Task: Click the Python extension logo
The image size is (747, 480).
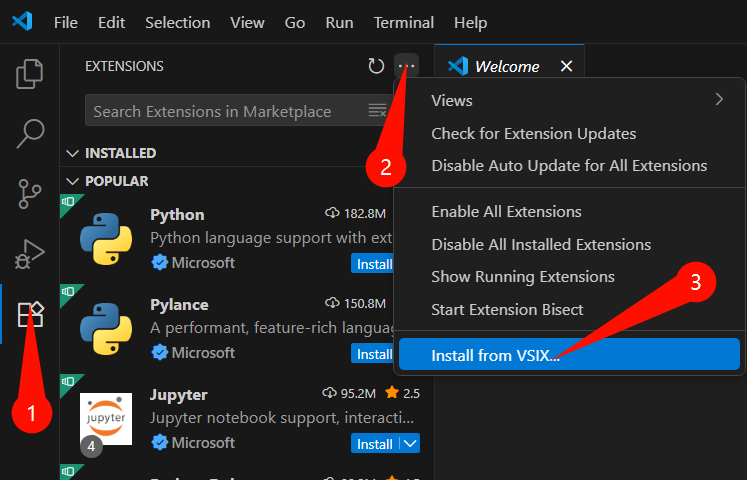Action: (106, 239)
